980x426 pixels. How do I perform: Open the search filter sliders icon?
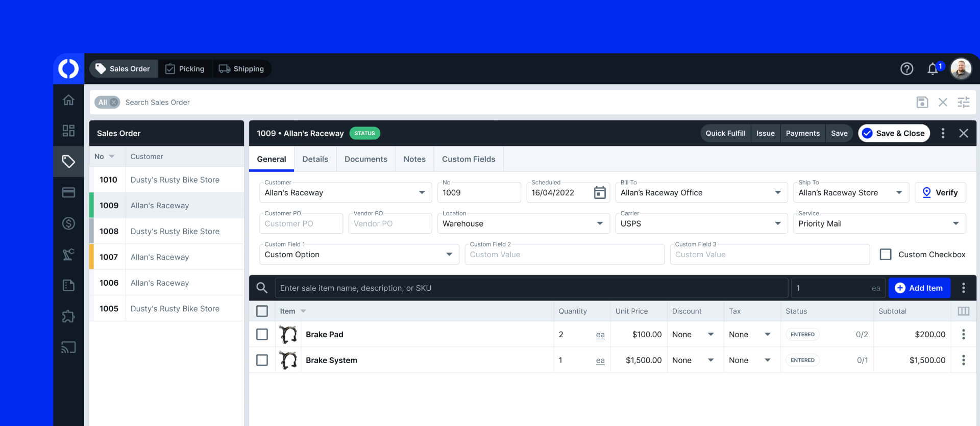coord(964,103)
